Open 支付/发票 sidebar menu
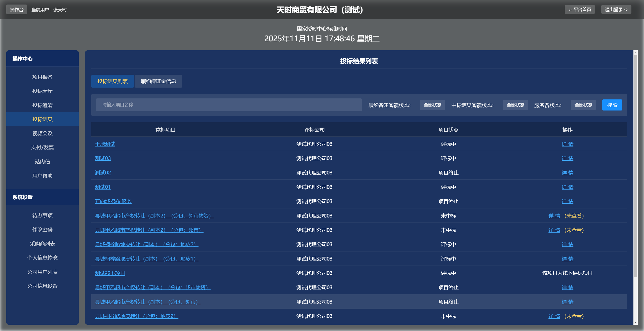 (42, 148)
